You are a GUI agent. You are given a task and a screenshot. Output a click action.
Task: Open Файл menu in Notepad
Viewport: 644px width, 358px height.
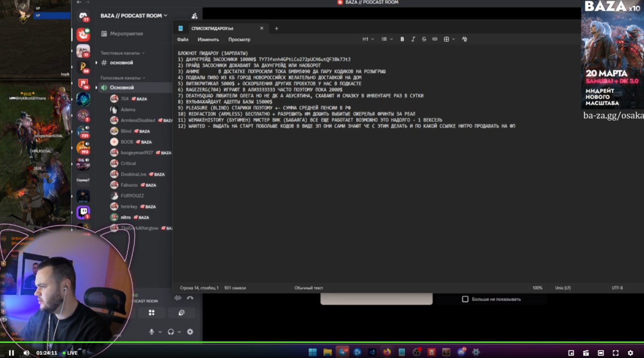click(183, 39)
